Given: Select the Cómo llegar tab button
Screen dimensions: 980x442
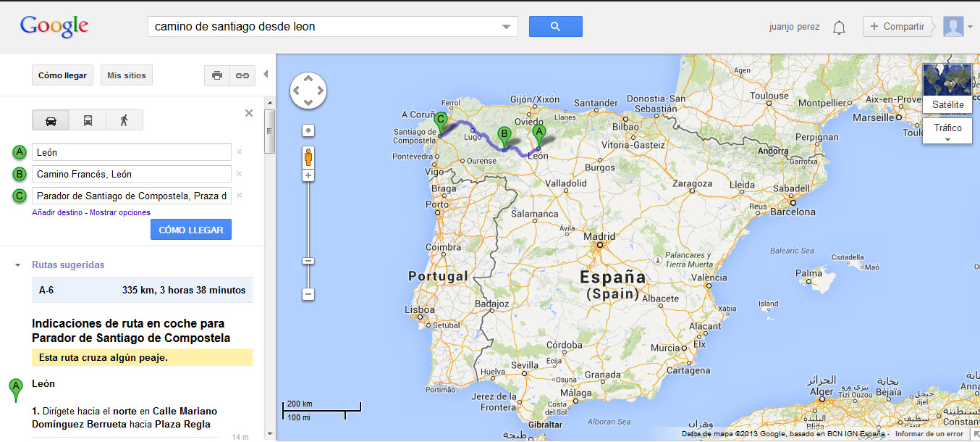Looking at the screenshot, I should (x=62, y=75).
